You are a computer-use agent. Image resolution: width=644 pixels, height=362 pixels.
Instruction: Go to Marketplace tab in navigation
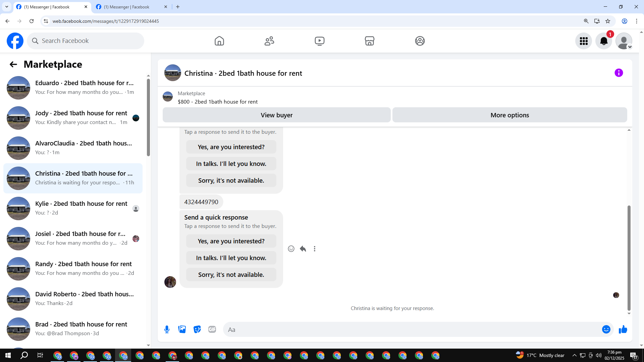point(369,41)
